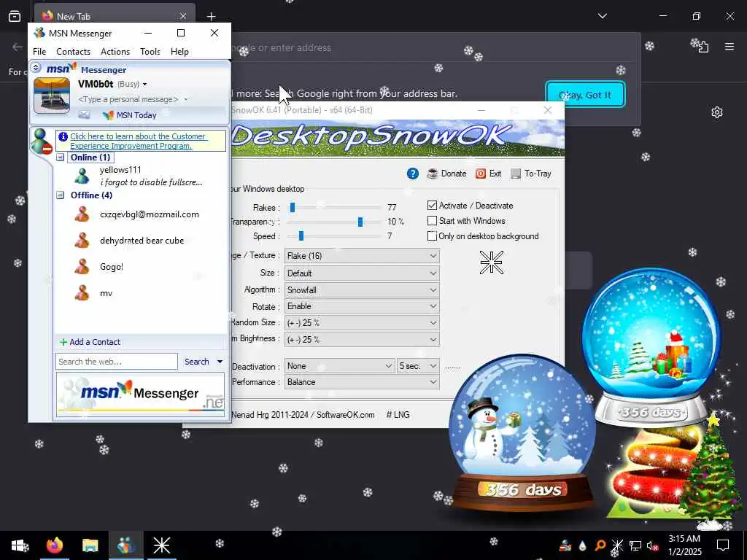Open the Performance Balance dropdown
Viewport: 747px width, 560px height.
click(362, 382)
